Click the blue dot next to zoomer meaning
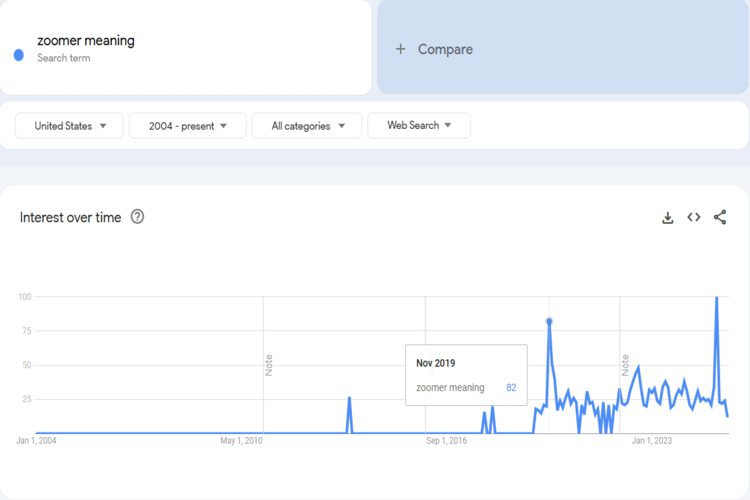750x500 pixels. [19, 55]
